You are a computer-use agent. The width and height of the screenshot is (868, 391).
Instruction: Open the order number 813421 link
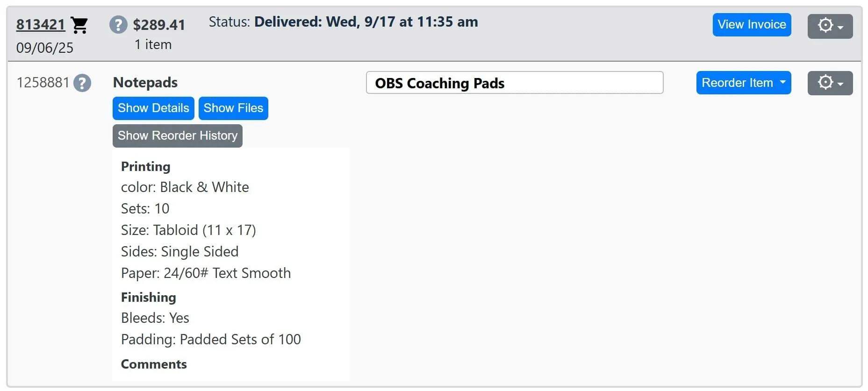pyautogui.click(x=41, y=24)
